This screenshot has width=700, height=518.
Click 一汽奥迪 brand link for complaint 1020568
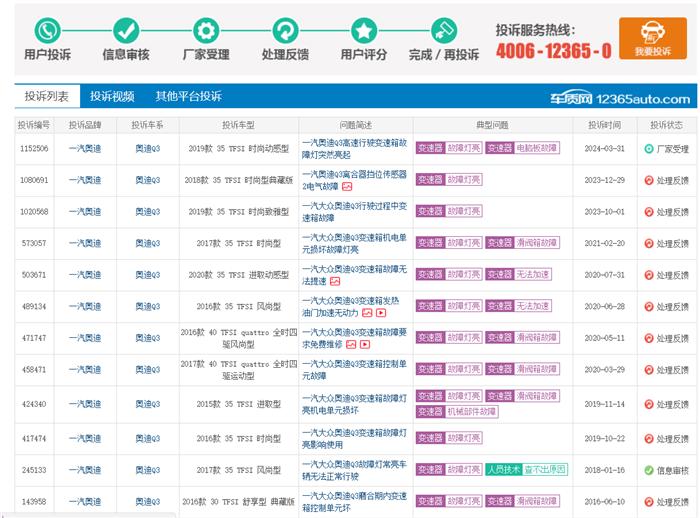point(85,212)
